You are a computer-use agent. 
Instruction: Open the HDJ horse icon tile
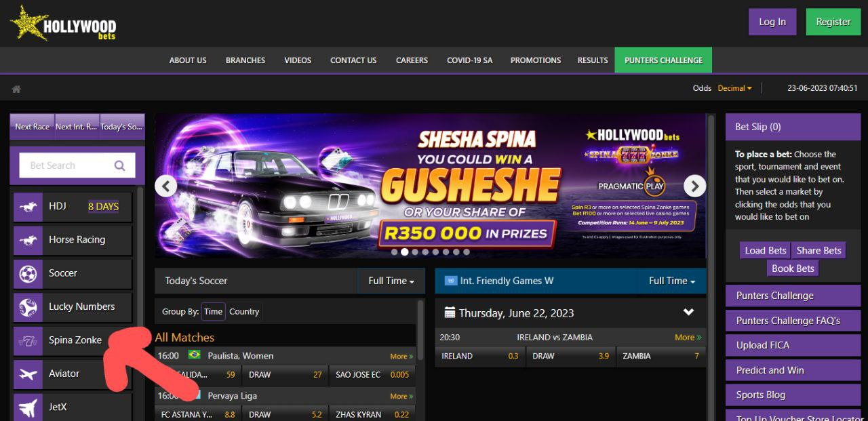pyautogui.click(x=28, y=206)
